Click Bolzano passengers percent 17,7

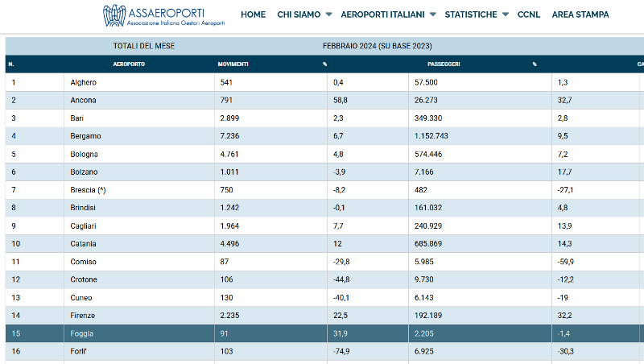point(565,172)
